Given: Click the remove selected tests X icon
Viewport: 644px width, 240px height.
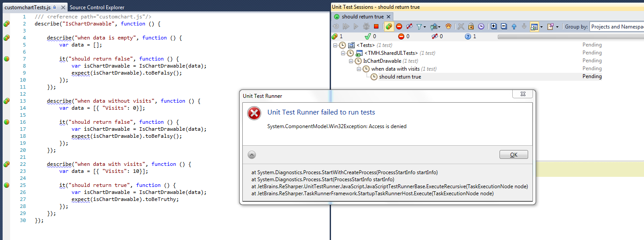Looking at the screenshot, I should pos(461,26).
